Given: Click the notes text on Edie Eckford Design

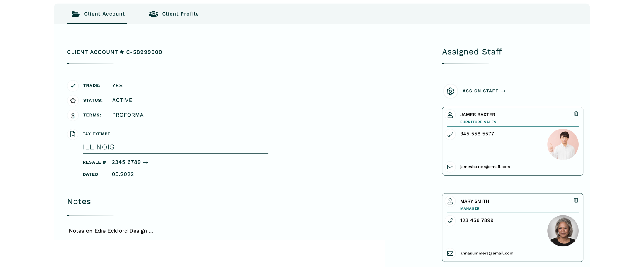Looking at the screenshot, I should [x=111, y=231].
